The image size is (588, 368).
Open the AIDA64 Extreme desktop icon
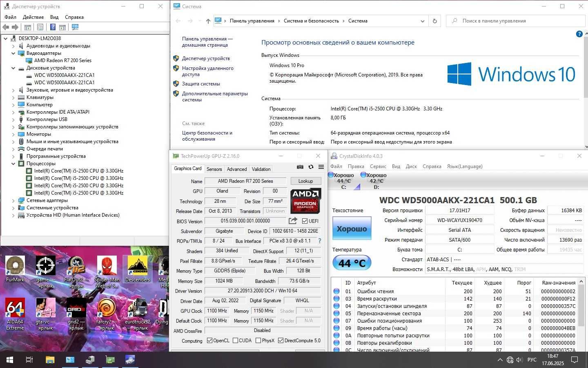click(x=15, y=314)
